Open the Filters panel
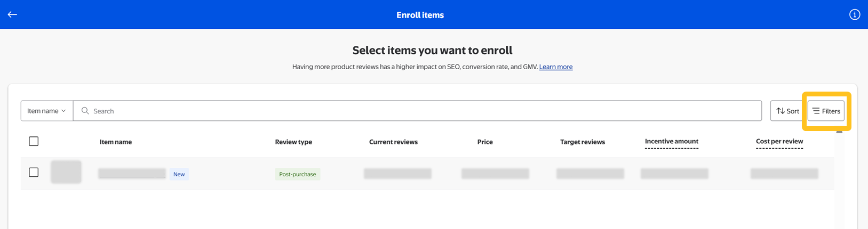This screenshot has width=868, height=229. click(826, 111)
